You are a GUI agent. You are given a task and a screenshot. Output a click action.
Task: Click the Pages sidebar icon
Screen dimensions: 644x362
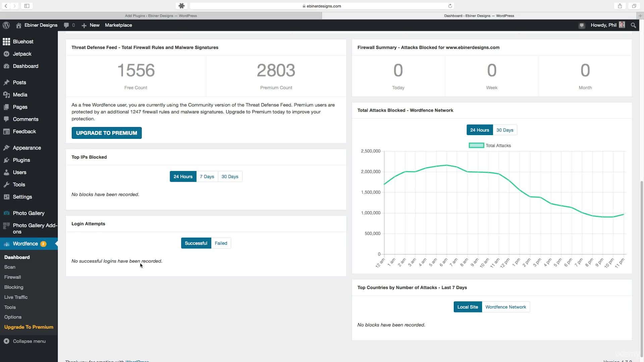pos(6,107)
